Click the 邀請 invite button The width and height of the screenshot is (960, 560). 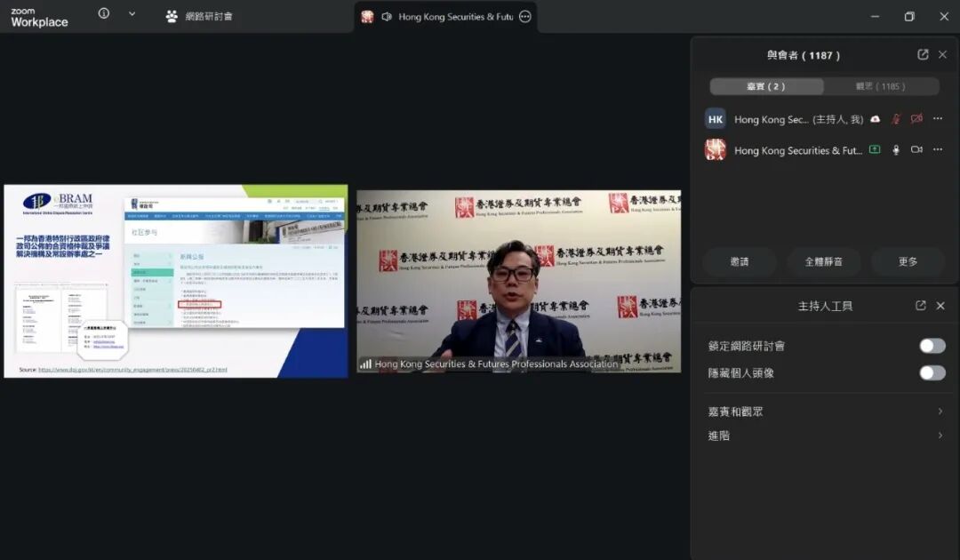[x=740, y=261]
